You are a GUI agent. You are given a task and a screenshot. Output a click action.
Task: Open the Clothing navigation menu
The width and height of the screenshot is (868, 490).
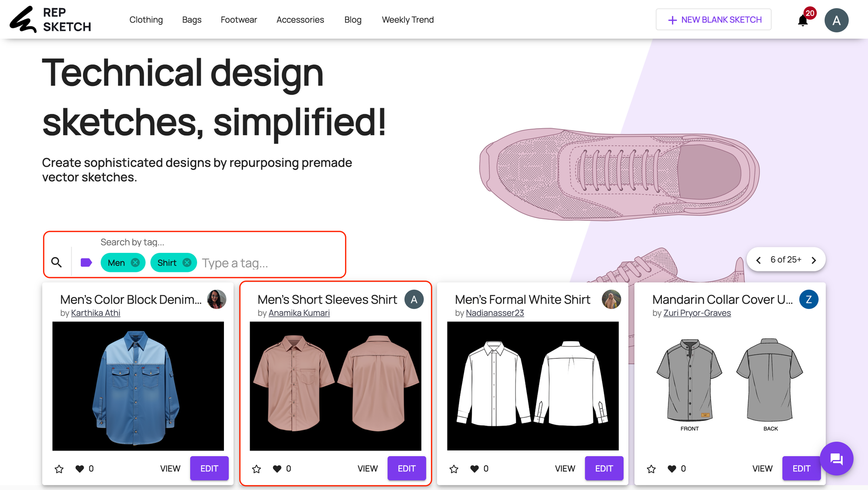point(146,19)
